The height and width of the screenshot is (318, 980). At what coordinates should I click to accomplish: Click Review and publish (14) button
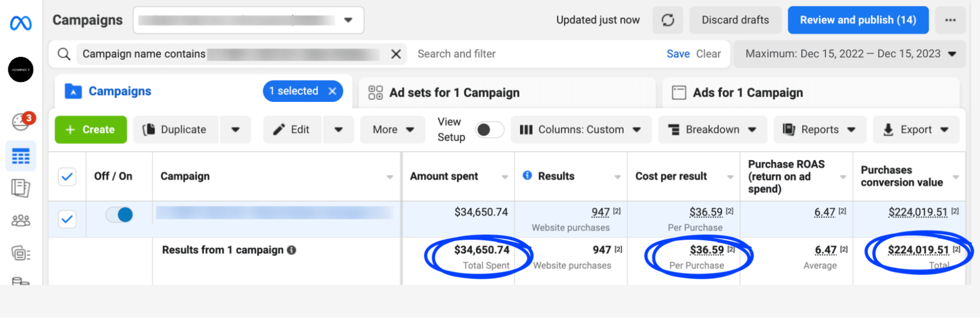857,20
